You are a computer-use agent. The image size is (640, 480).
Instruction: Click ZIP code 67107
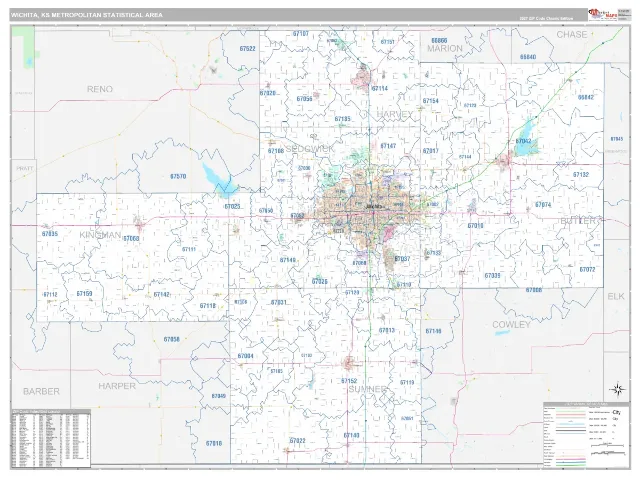pos(300,33)
